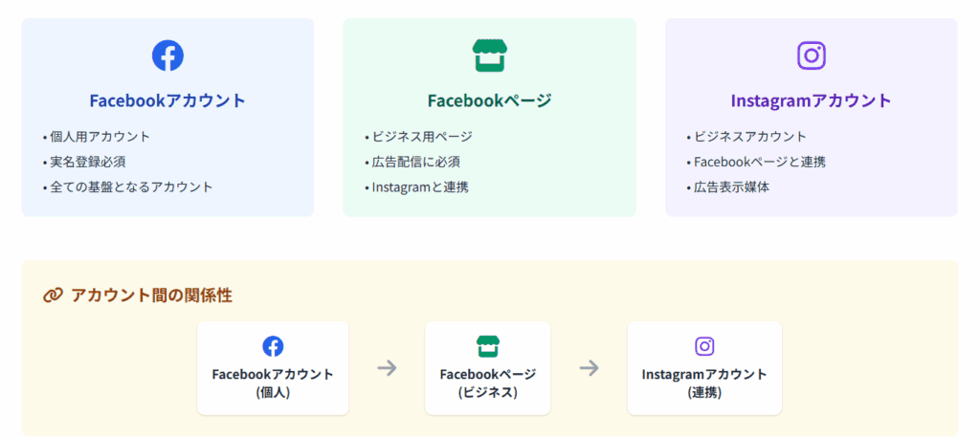Click the small storefront icon in the relationship flow
This screenshot has height=438, width=980.
pos(488,346)
